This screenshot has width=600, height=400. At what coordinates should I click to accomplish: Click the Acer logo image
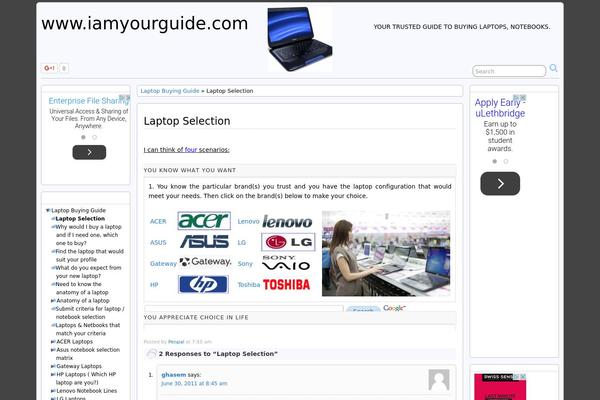point(204,221)
